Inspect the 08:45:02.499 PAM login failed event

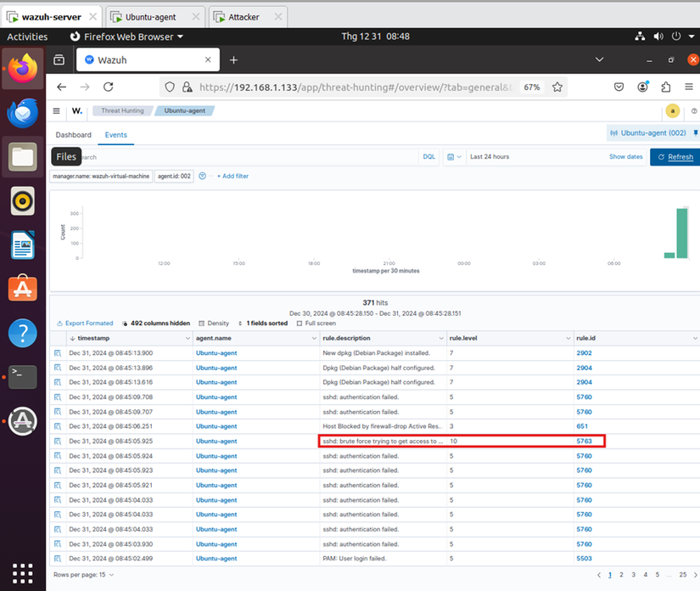58,559
